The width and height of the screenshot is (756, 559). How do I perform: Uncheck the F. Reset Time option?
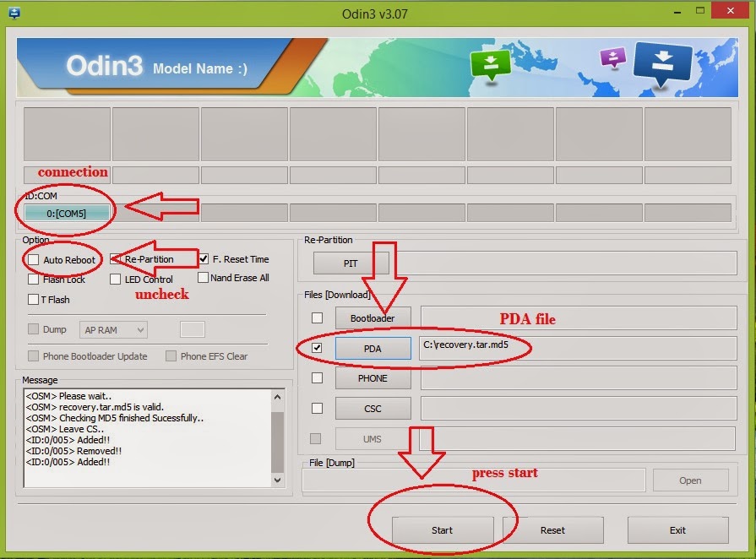(x=204, y=258)
